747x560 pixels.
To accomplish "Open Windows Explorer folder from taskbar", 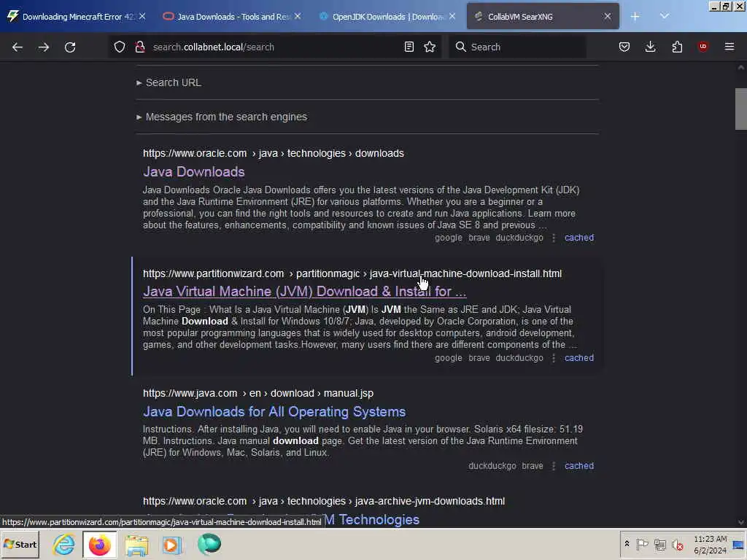I will pyautogui.click(x=136, y=545).
